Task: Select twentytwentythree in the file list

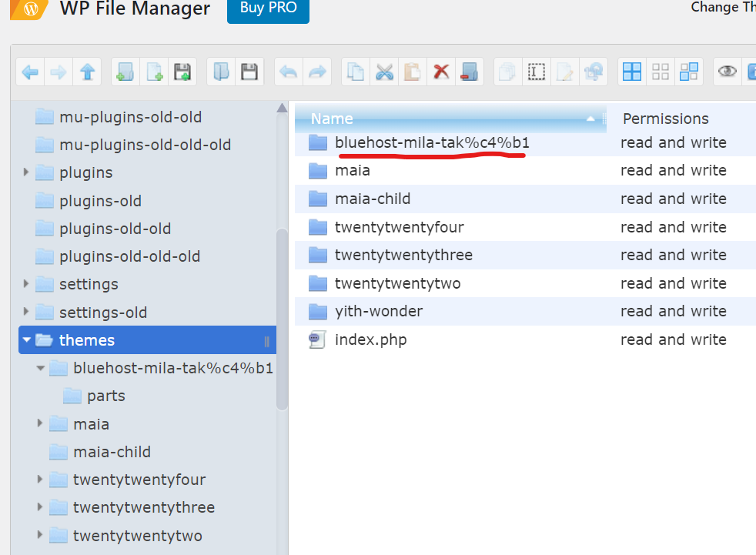Action: [x=526, y=255]
